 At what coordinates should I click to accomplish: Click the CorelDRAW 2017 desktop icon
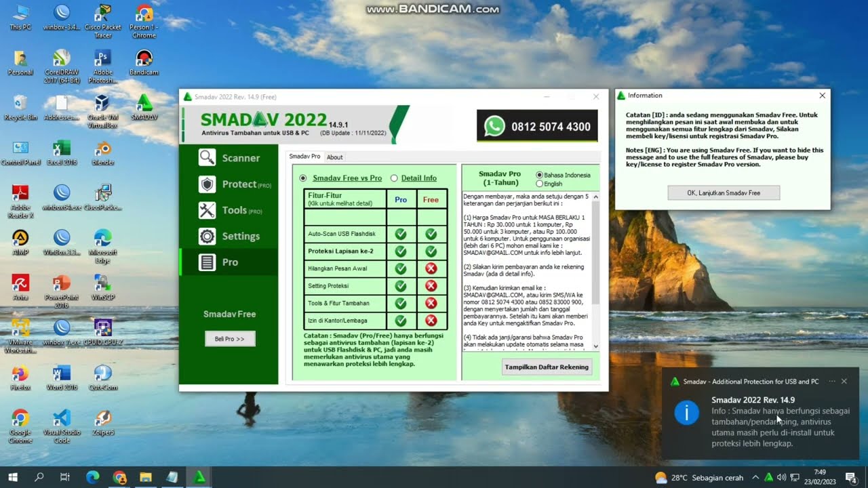tap(62, 66)
